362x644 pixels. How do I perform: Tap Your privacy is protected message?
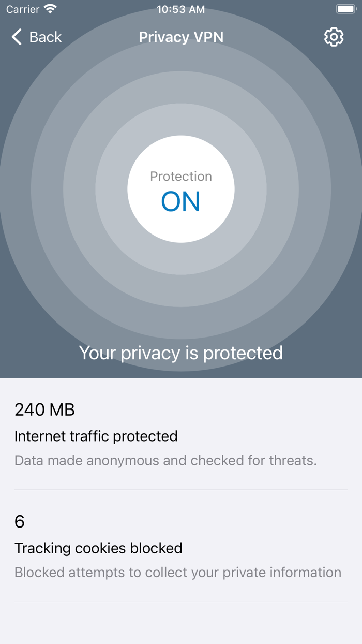coord(181,353)
